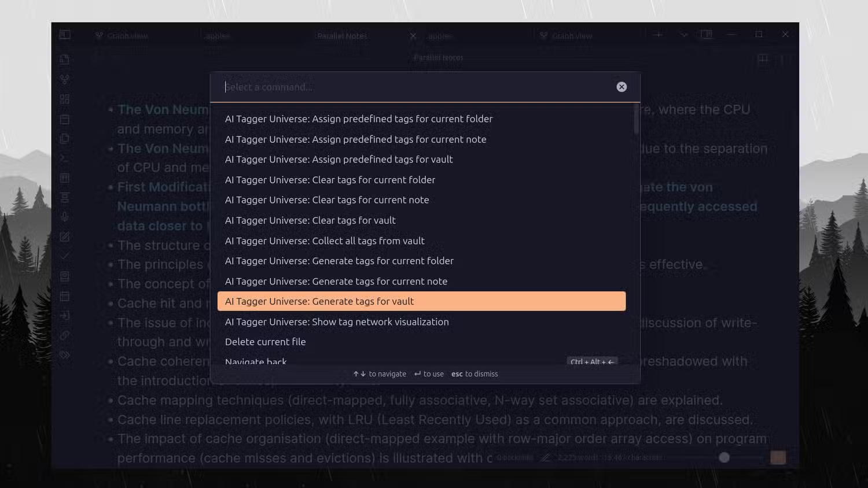Execute the highlighted Generate tags for vault command

click(319, 301)
